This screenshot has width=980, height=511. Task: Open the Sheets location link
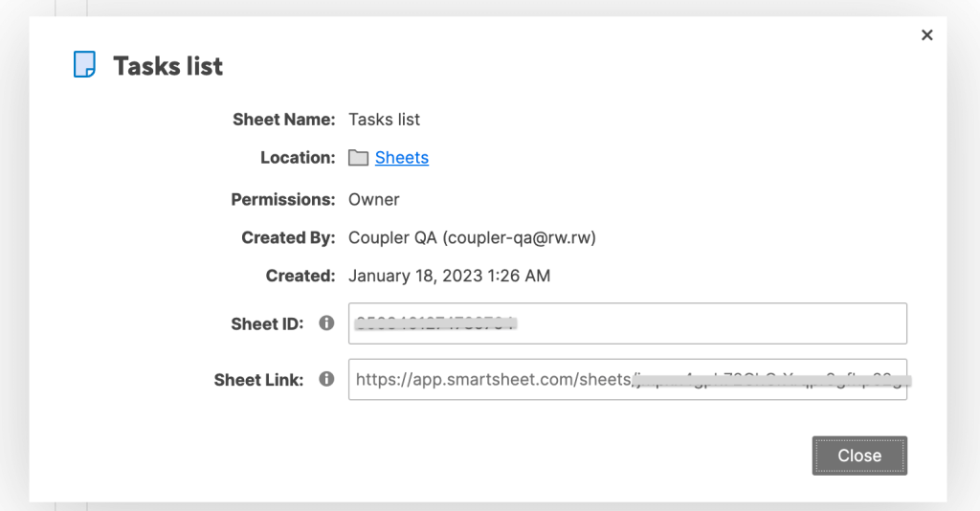point(402,158)
